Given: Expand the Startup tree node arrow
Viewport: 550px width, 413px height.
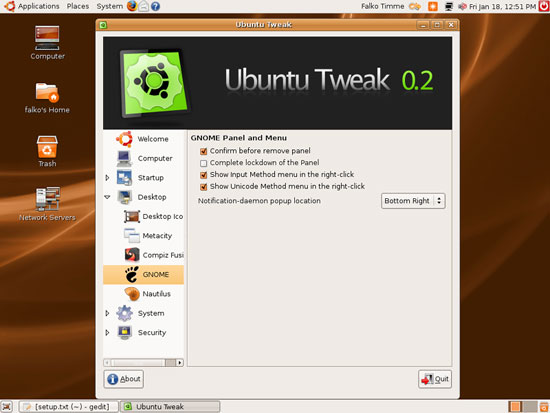Looking at the screenshot, I should point(107,178).
